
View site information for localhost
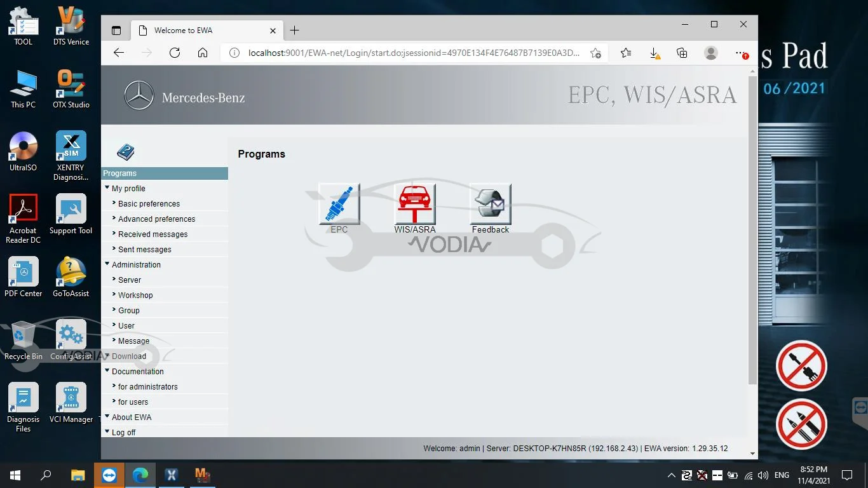(x=234, y=53)
